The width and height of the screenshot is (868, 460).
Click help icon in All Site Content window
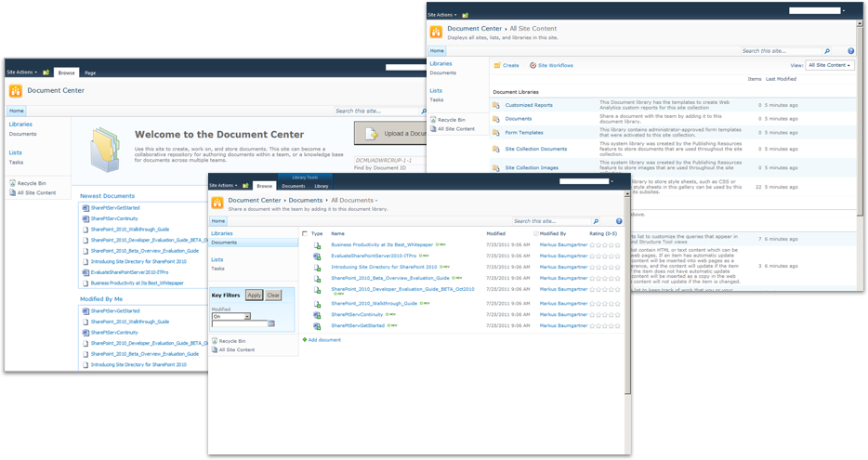pyautogui.click(x=851, y=51)
